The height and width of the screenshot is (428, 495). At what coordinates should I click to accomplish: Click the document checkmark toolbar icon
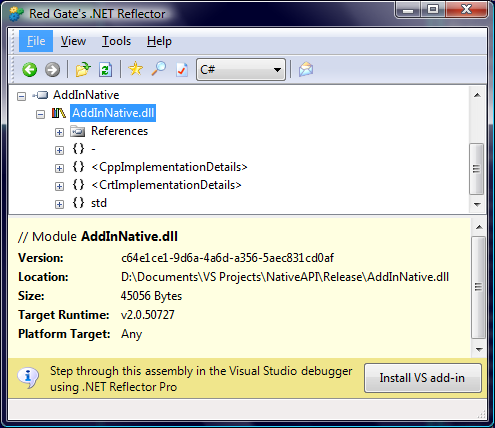coord(182,70)
